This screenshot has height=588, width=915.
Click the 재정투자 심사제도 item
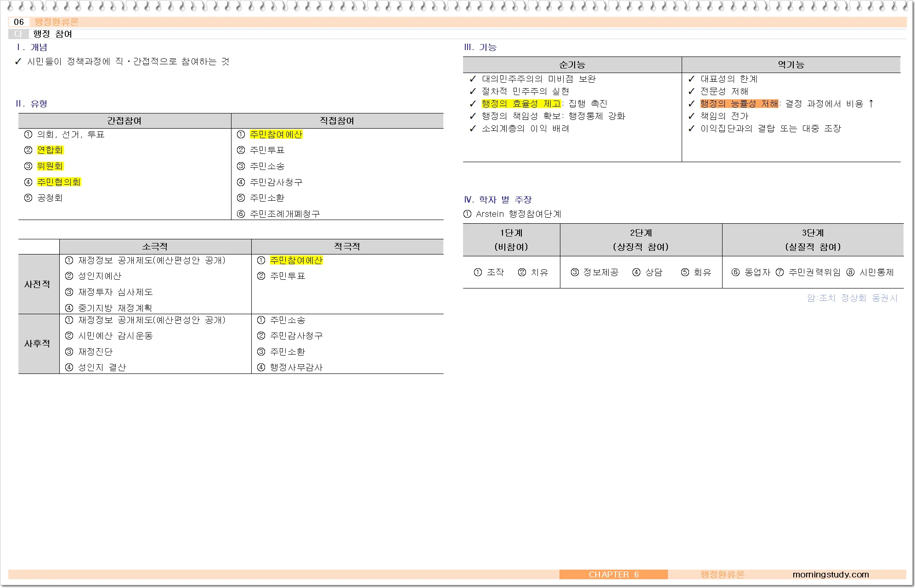click(x=115, y=292)
